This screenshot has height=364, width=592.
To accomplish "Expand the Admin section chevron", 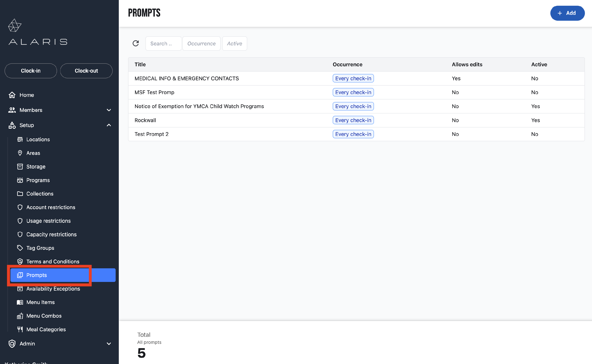I will pos(109,344).
